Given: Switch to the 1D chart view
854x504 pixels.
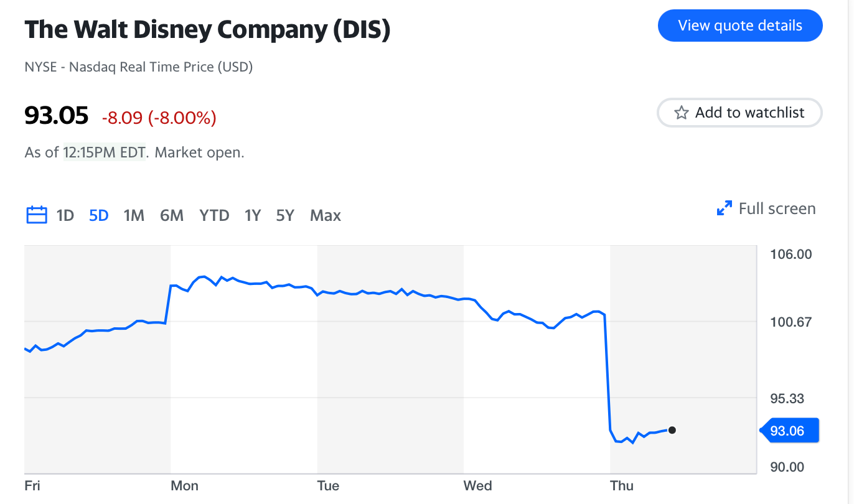Looking at the screenshot, I should [65, 215].
